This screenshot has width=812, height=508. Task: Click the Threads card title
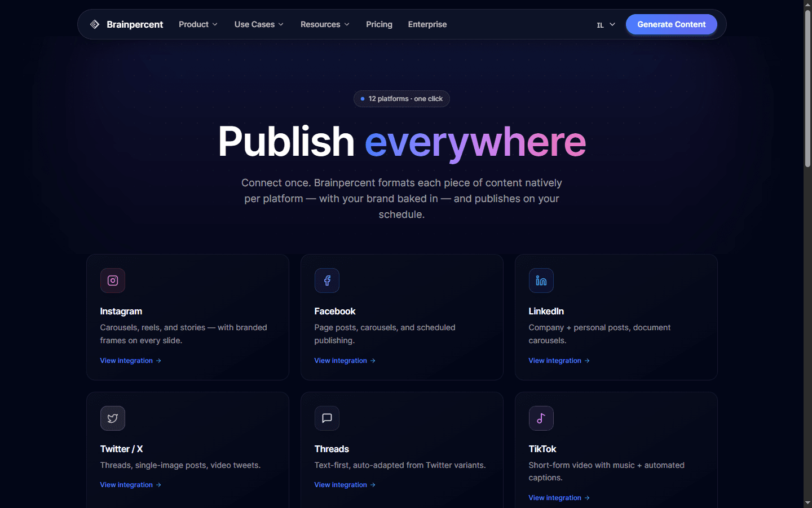coord(332,449)
